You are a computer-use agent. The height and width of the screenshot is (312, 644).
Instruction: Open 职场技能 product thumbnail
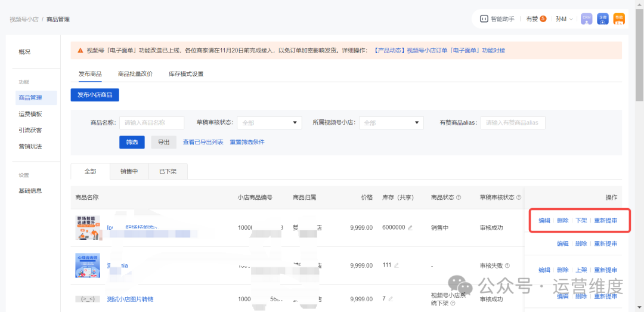tap(88, 227)
